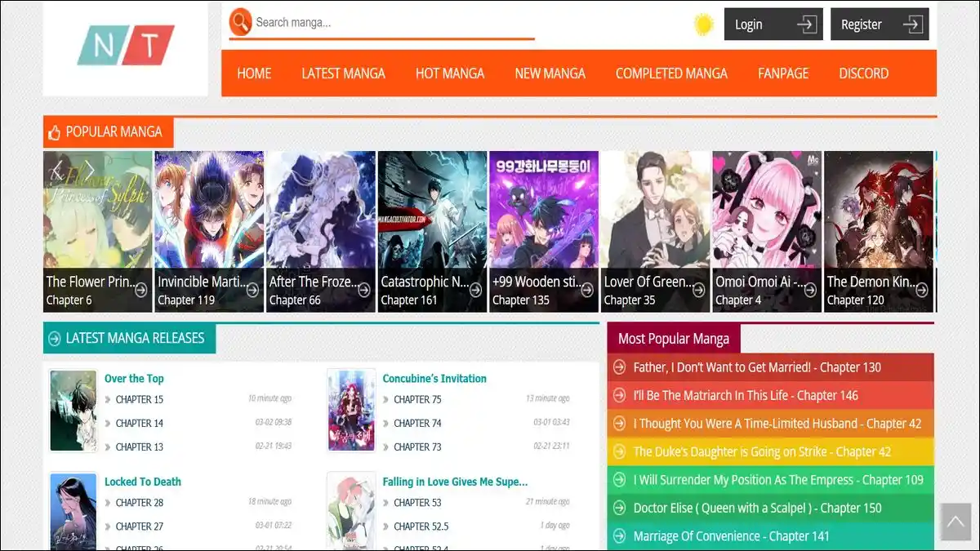
Task: Open Over the Top cover thumbnail
Action: [x=73, y=411]
